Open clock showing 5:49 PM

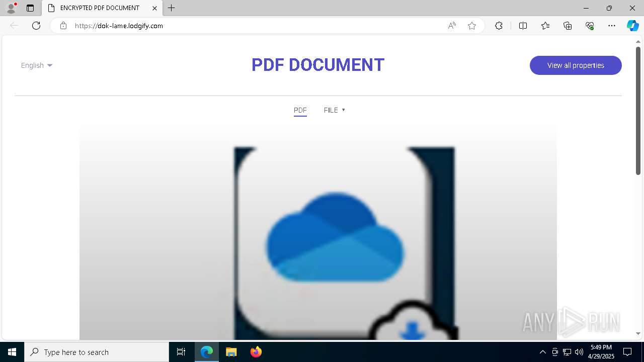click(601, 352)
